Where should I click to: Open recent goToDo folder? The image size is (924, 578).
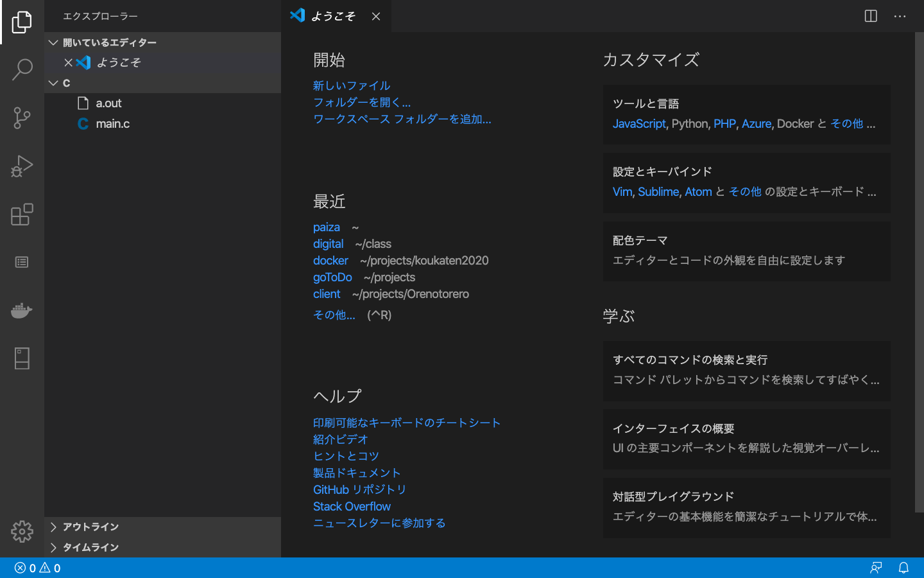point(332,277)
